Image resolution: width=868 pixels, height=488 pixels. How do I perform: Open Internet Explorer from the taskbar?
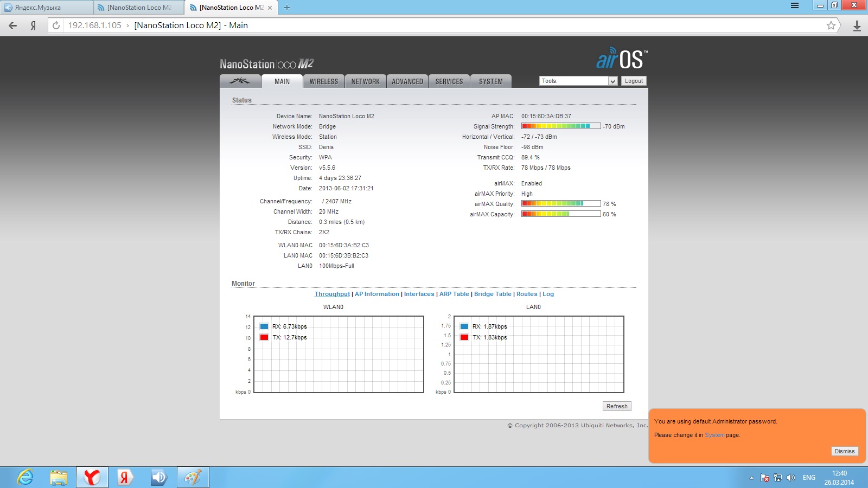click(25, 477)
